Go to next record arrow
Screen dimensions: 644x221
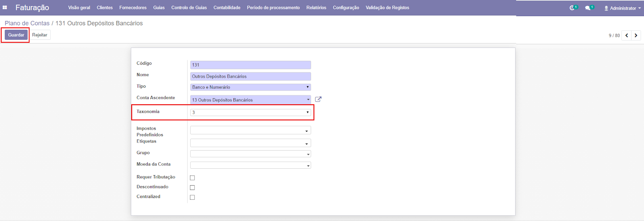pyautogui.click(x=636, y=35)
